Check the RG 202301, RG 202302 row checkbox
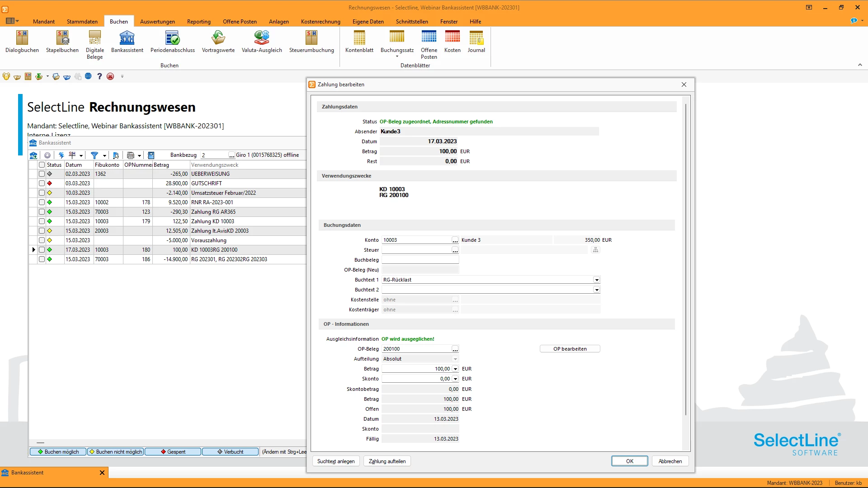 coord(42,259)
